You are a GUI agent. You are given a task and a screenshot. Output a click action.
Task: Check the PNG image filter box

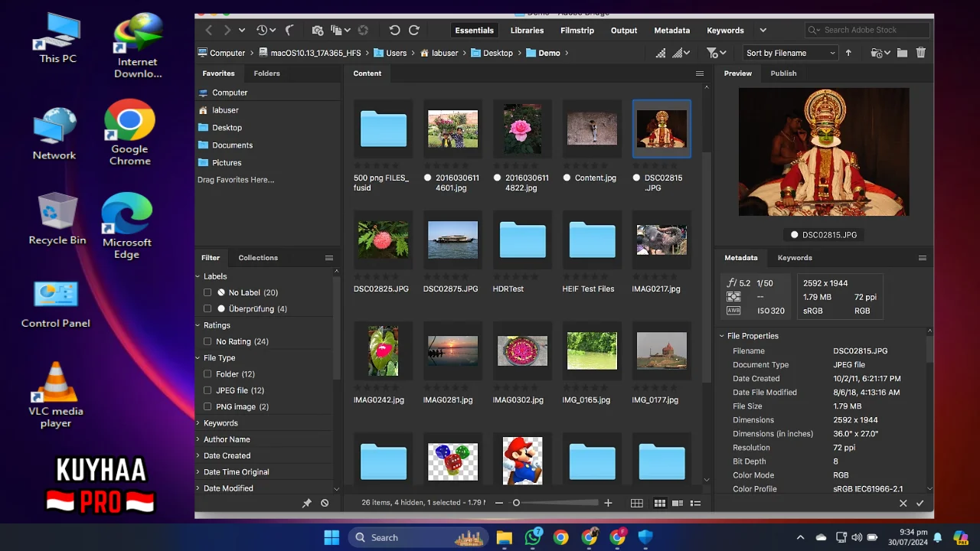point(207,406)
